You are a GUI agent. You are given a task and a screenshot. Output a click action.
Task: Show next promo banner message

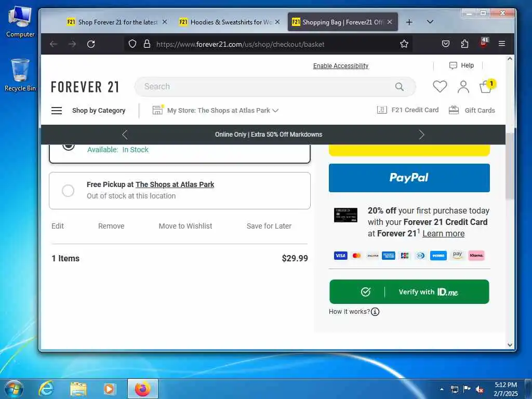click(x=421, y=135)
